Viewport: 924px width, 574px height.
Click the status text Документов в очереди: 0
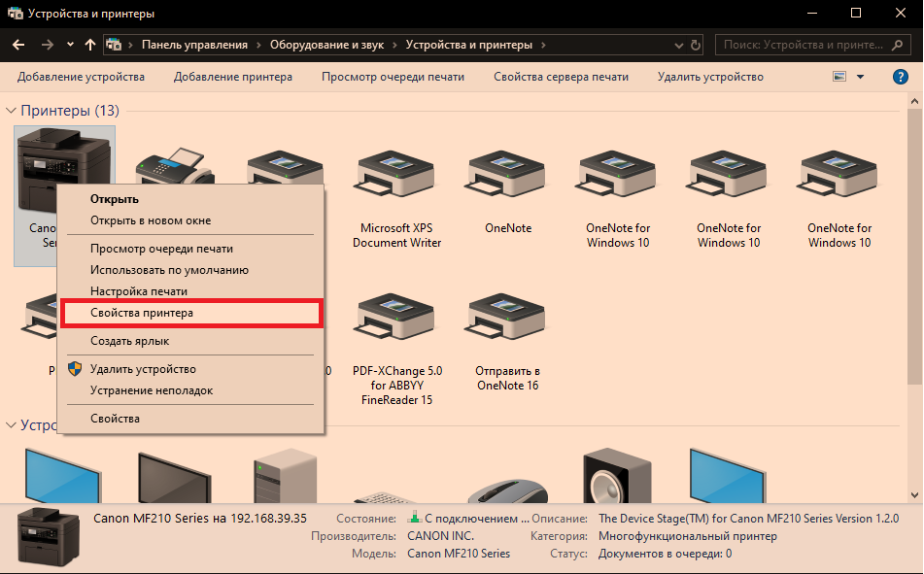666,554
